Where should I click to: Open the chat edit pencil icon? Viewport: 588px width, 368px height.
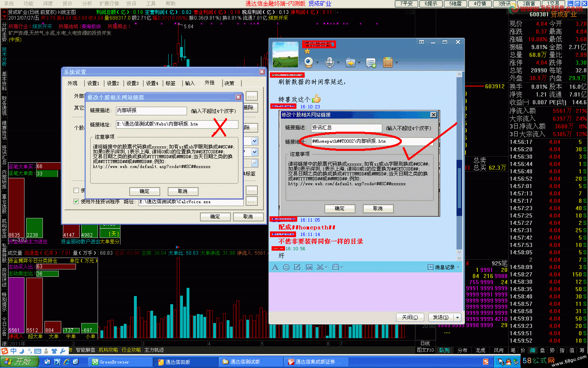click(297, 267)
